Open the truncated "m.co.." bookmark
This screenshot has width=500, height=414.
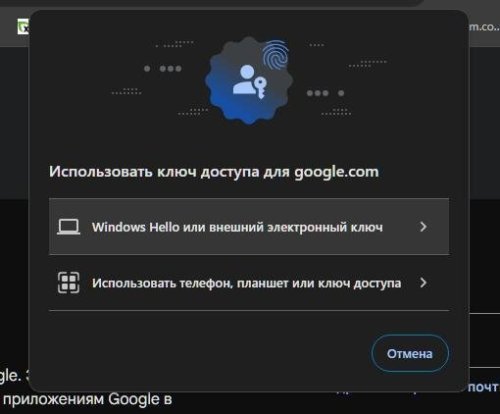tap(484, 27)
